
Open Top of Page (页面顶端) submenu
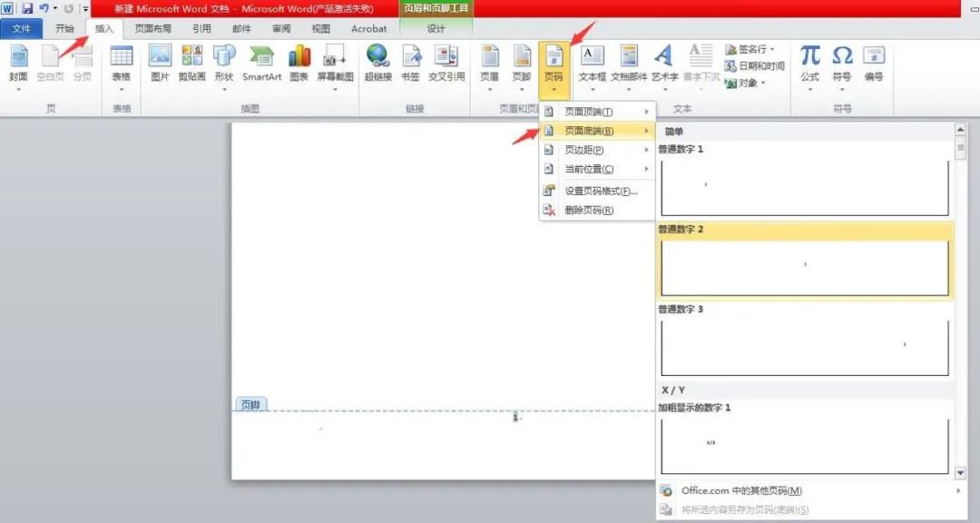click(597, 112)
